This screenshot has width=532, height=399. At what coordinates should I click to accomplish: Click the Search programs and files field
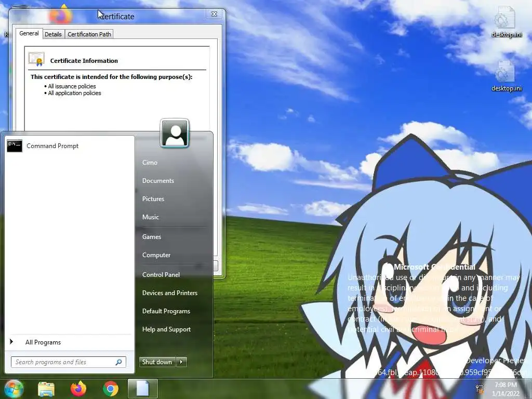[x=68, y=362]
